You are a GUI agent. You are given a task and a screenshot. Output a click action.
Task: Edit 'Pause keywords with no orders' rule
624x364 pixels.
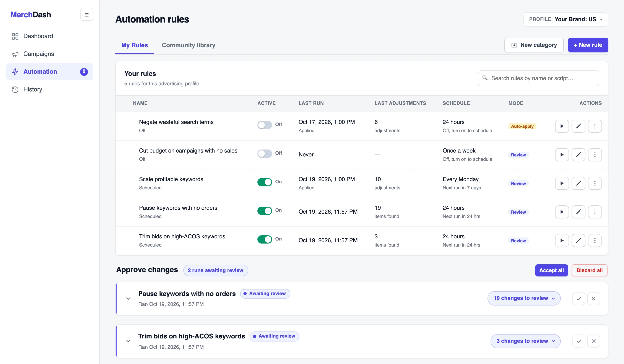pyautogui.click(x=578, y=212)
